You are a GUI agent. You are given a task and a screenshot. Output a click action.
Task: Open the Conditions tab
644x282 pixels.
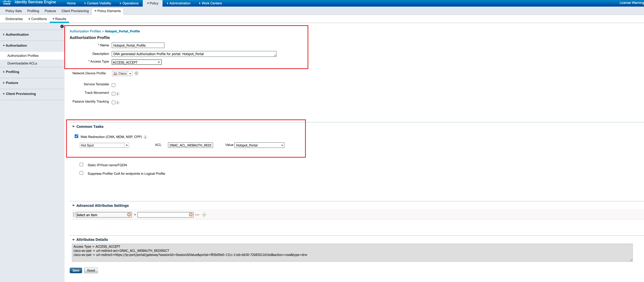[x=38, y=19]
